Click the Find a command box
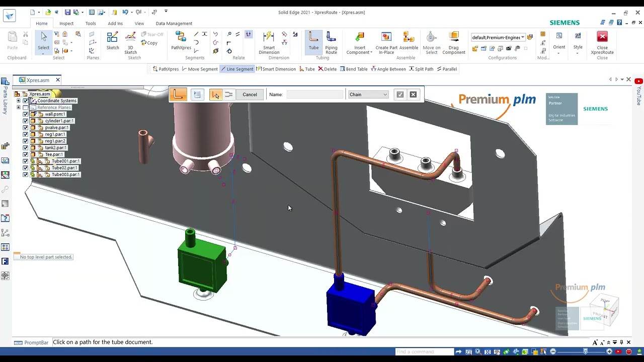The height and width of the screenshot is (362, 644). point(424,351)
